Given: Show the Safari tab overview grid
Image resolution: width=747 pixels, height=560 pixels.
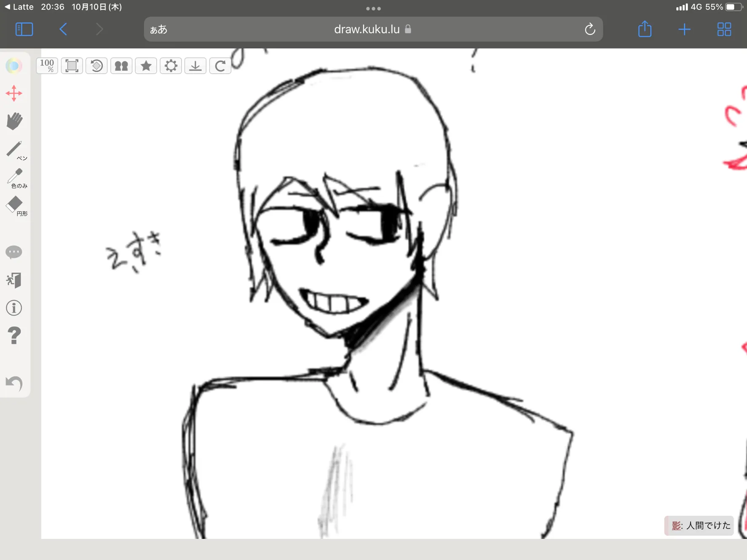Looking at the screenshot, I should [724, 29].
